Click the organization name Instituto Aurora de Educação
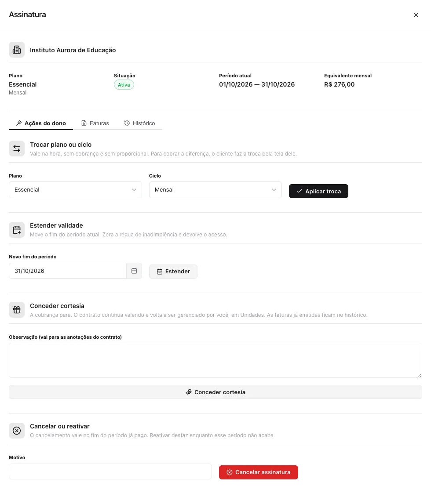Image resolution: width=431 pixels, height=504 pixels. point(73,50)
